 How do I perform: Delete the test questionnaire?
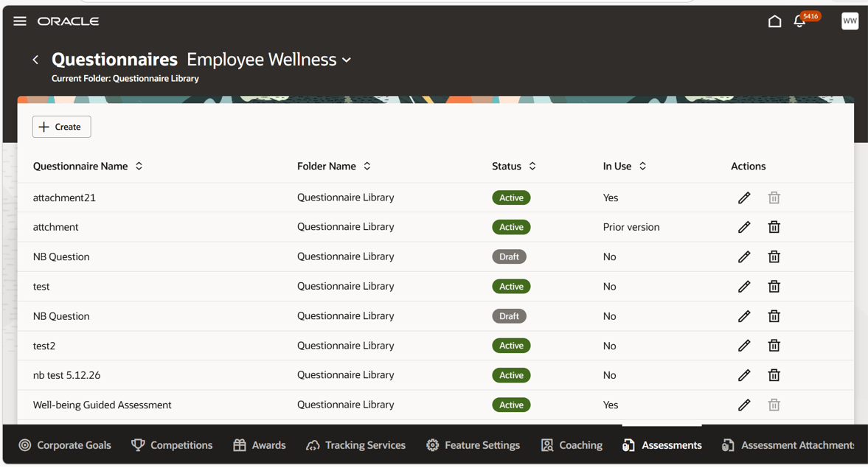tap(774, 286)
